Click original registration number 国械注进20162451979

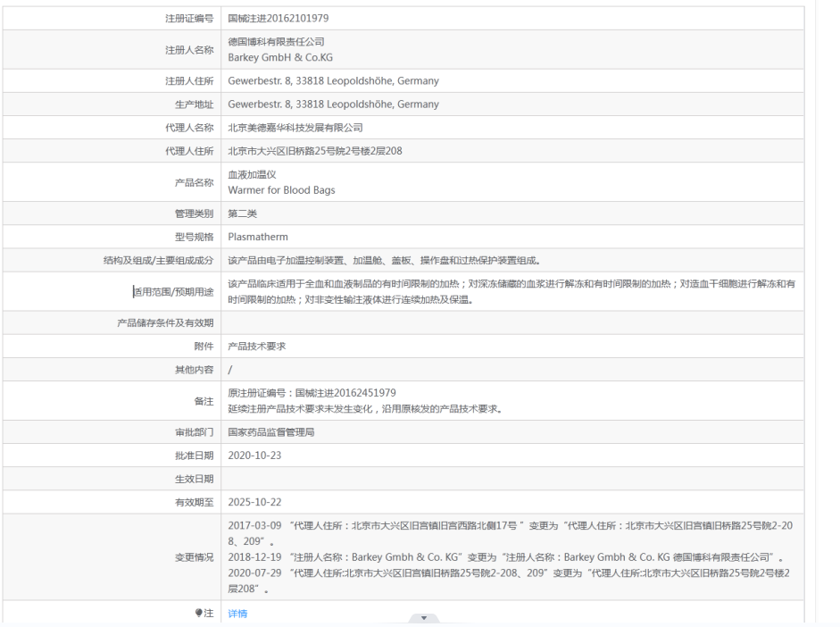312,394
